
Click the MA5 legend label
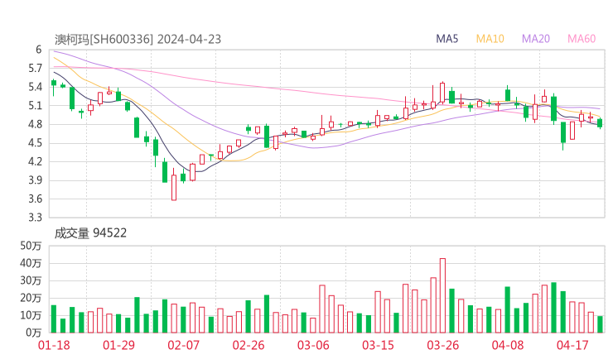coord(446,39)
